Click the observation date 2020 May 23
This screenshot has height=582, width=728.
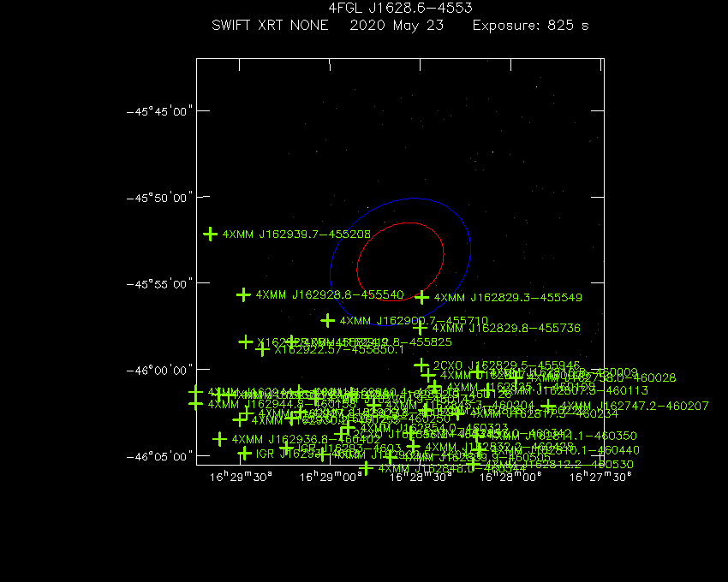point(397,26)
